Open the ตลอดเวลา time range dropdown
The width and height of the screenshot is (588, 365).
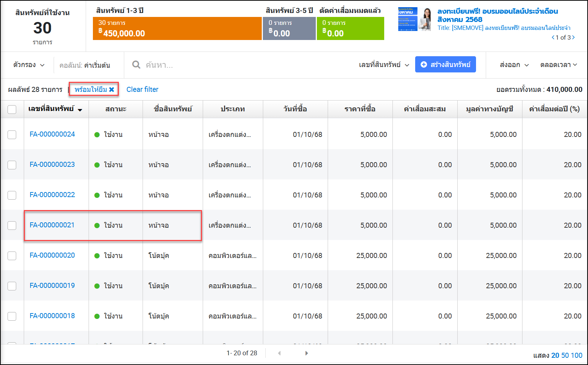[558, 65]
